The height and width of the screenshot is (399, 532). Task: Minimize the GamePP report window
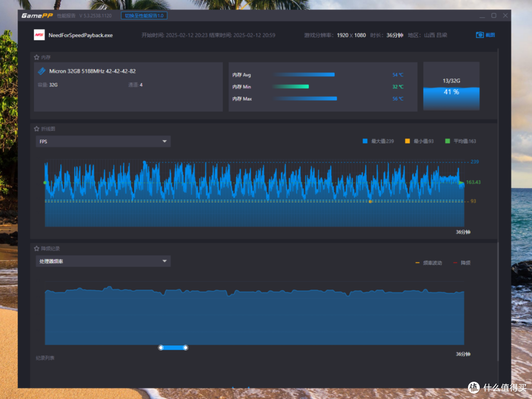[x=482, y=16]
